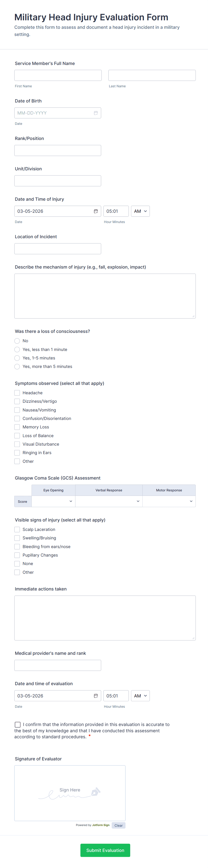The height and width of the screenshot is (868, 208).
Task: Check the Confusion/Disorientation symptom
Action: click(x=17, y=418)
